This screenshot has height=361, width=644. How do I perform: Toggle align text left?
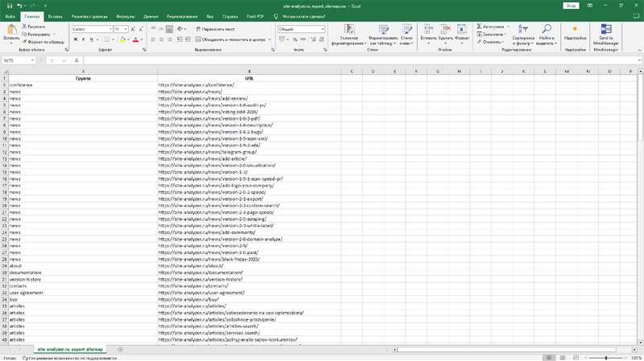pyautogui.click(x=153, y=39)
